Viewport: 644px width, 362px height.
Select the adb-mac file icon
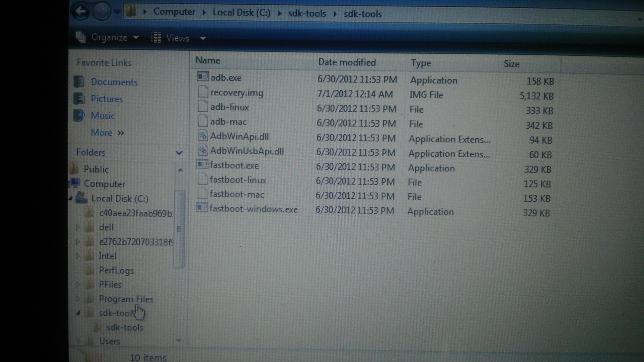click(x=203, y=121)
